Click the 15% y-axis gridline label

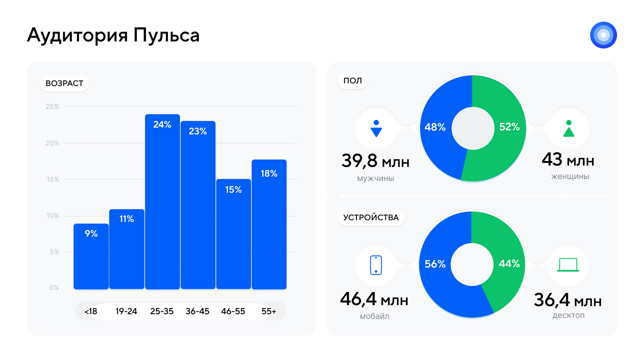[x=52, y=179]
